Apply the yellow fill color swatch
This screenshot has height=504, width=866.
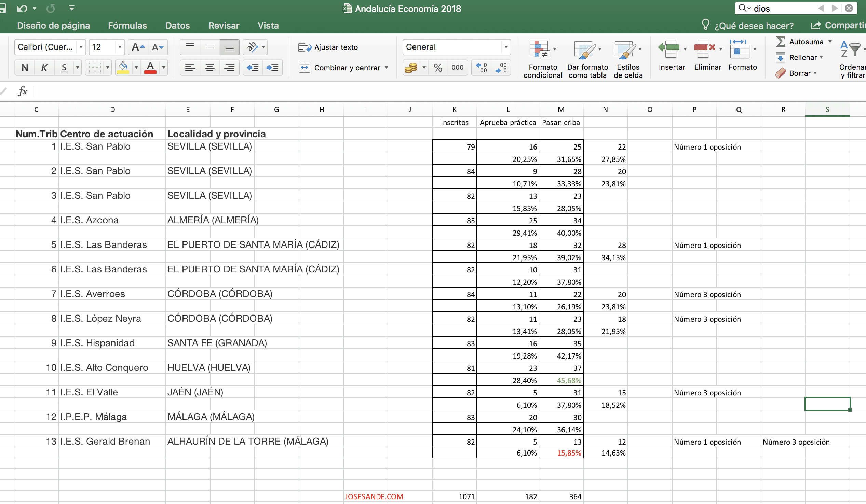pyautogui.click(x=123, y=68)
